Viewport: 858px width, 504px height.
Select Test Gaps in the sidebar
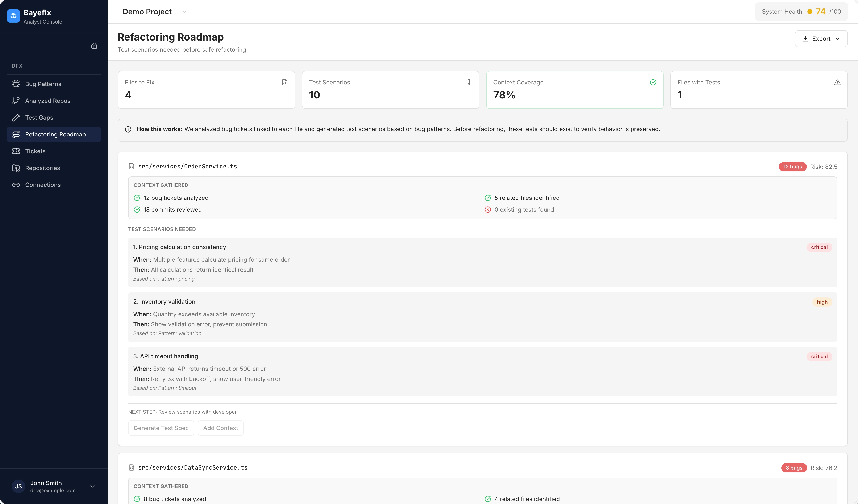(39, 117)
